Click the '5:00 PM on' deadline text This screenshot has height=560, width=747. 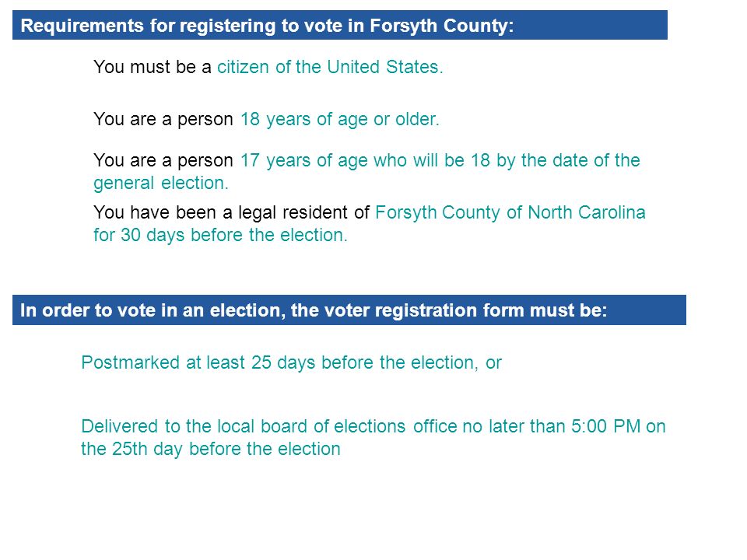pyautogui.click(x=619, y=427)
